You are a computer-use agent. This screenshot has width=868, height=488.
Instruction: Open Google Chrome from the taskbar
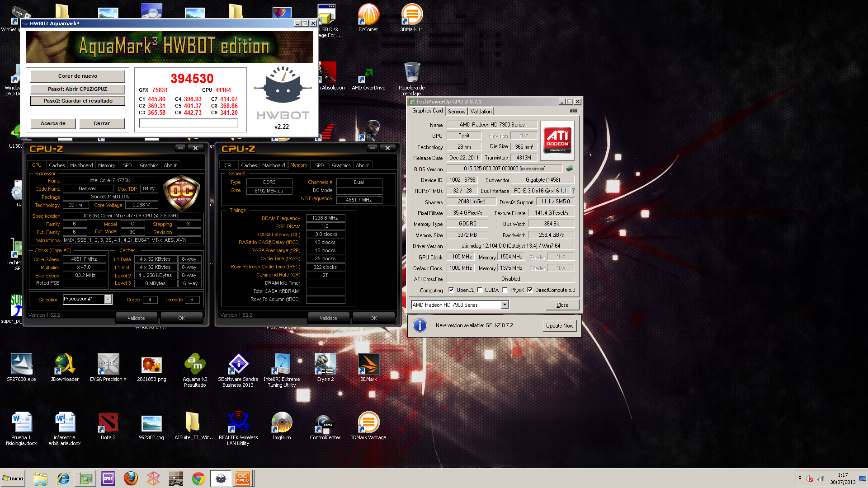[198, 478]
